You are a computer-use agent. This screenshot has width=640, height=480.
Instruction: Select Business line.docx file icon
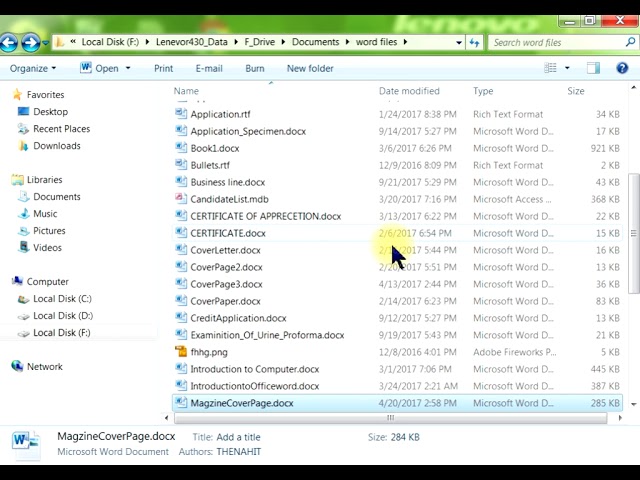tap(181, 182)
